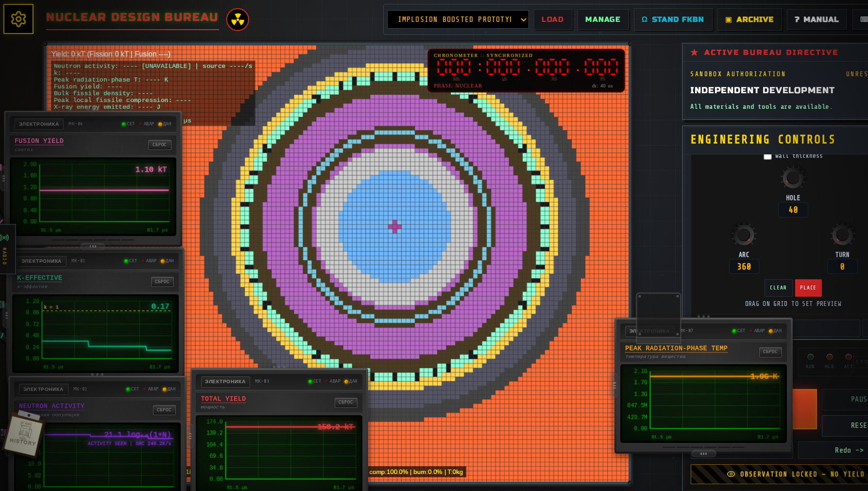Toggle the wall thickness checkbox
Screen dimensions: 868x491
pos(767,156)
